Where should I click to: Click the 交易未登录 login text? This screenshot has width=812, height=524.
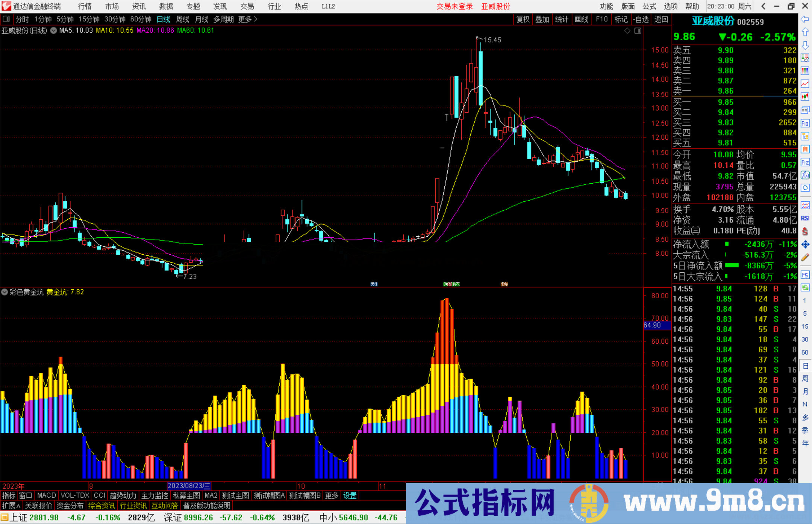454,6
